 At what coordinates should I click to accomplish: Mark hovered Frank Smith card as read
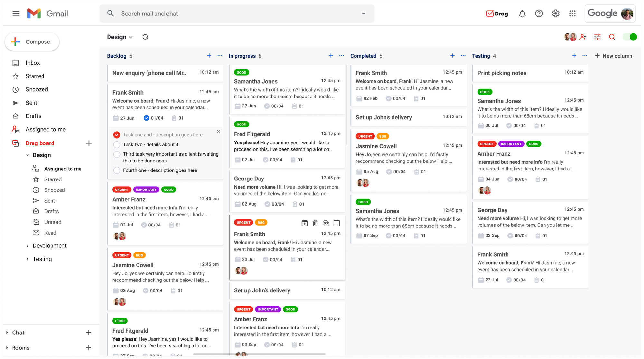point(326,223)
